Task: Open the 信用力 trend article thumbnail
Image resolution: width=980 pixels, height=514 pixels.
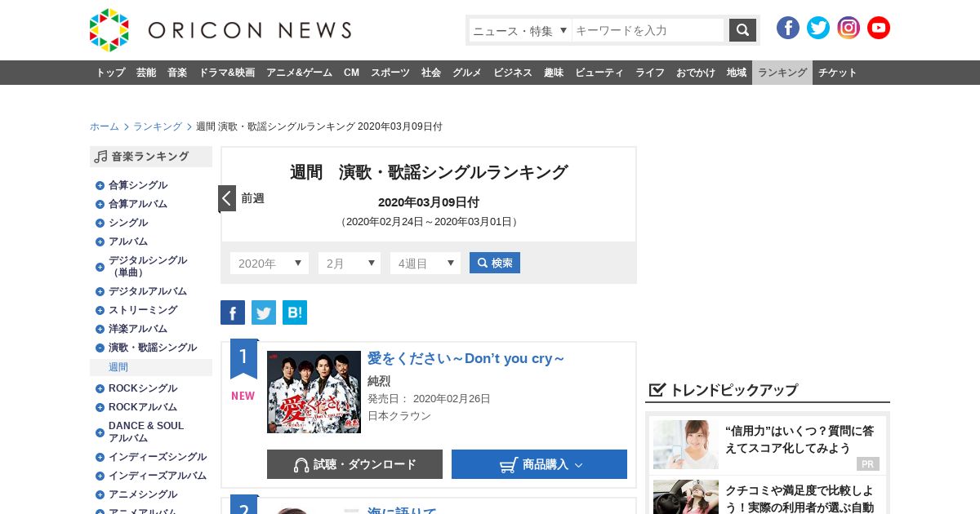Action: [686, 445]
